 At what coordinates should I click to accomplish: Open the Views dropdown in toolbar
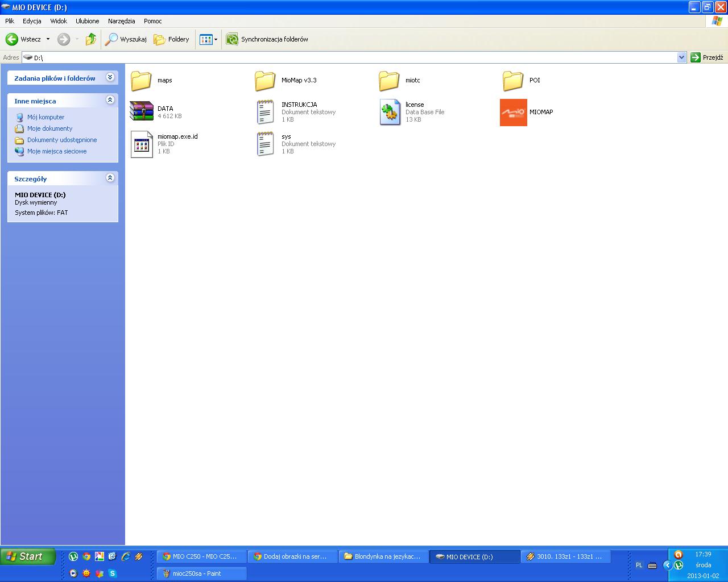tap(209, 39)
